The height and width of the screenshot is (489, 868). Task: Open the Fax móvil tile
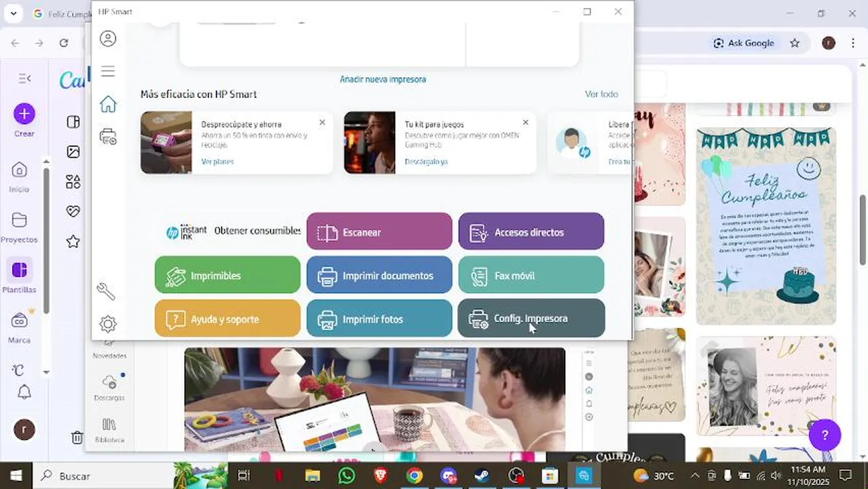pos(531,275)
